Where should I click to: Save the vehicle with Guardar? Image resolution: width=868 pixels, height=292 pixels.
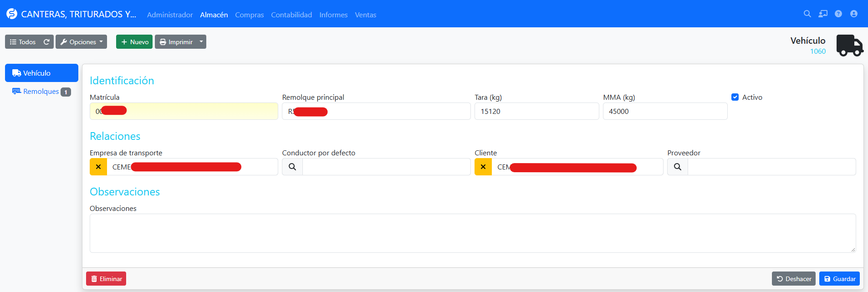[x=839, y=279]
